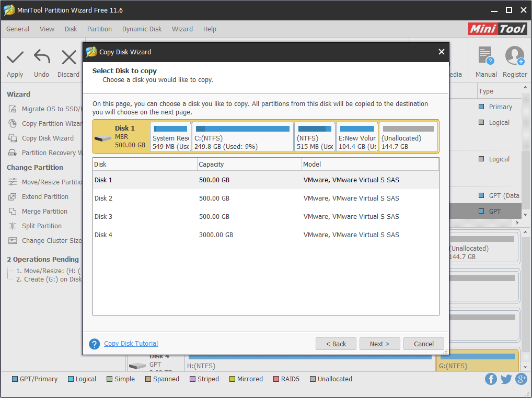Click the Merge Partition sidebar label
This screenshot has height=398, width=532.
[x=44, y=211]
